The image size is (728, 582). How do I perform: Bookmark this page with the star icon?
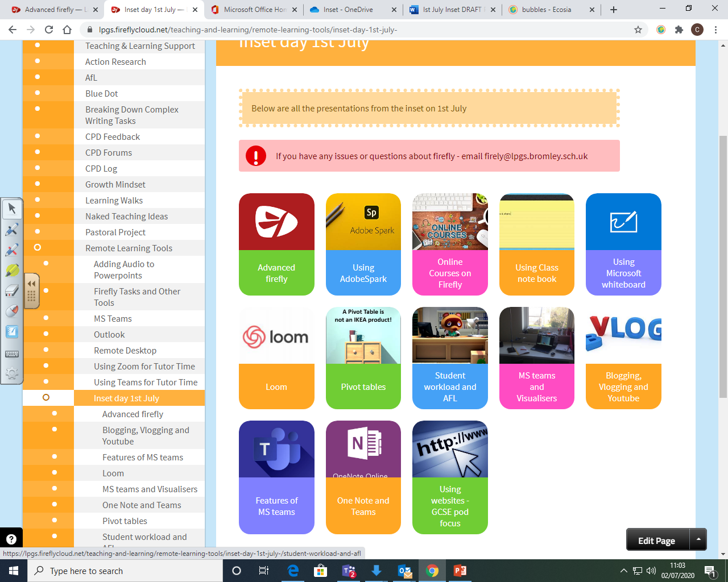tap(638, 30)
